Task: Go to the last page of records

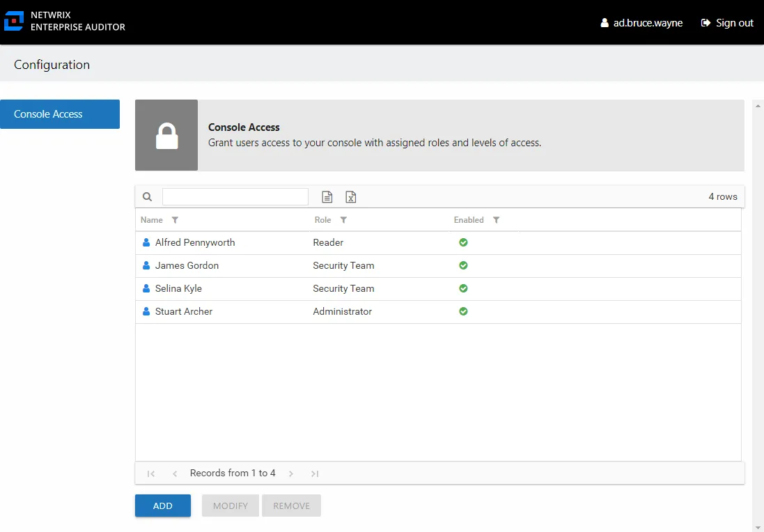Action: click(x=315, y=474)
